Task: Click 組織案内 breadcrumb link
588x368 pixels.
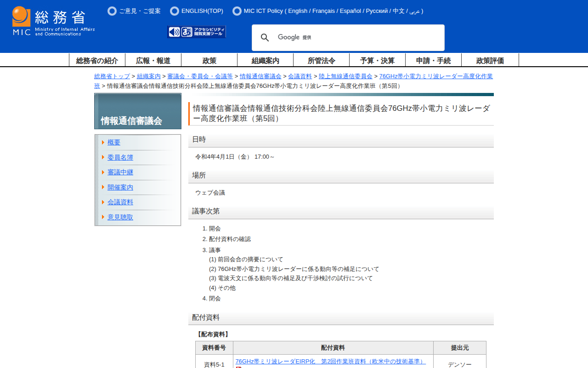Action: [x=149, y=76]
